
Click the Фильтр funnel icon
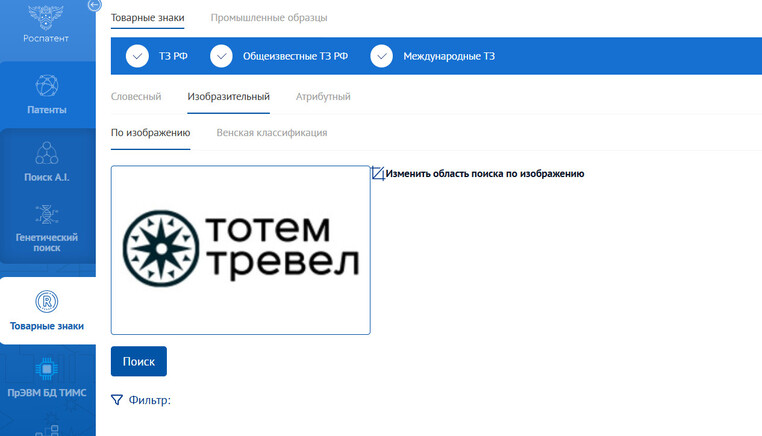coord(117,400)
